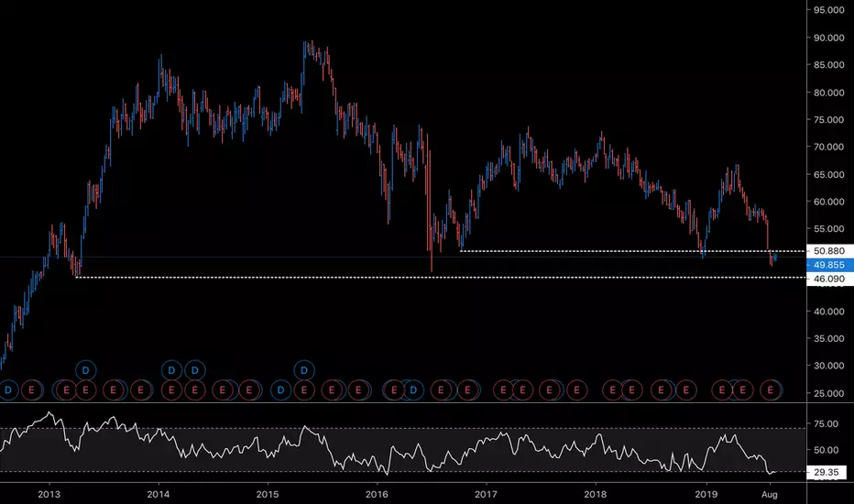Click the blue 49.855 current price label
854x504 pixels.
[x=829, y=265]
